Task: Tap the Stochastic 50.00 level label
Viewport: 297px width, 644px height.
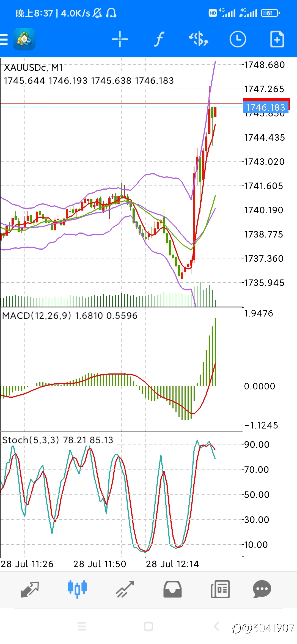Action: pyautogui.click(x=257, y=495)
